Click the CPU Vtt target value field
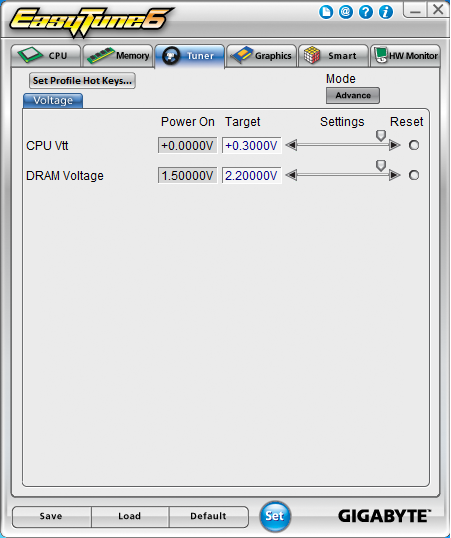The height and width of the screenshot is (538, 451). tap(252, 145)
